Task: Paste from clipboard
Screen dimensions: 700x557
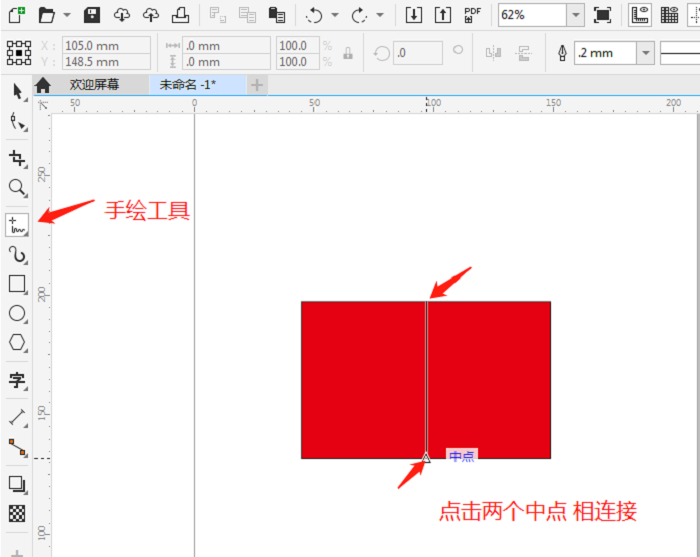Action: (277, 15)
